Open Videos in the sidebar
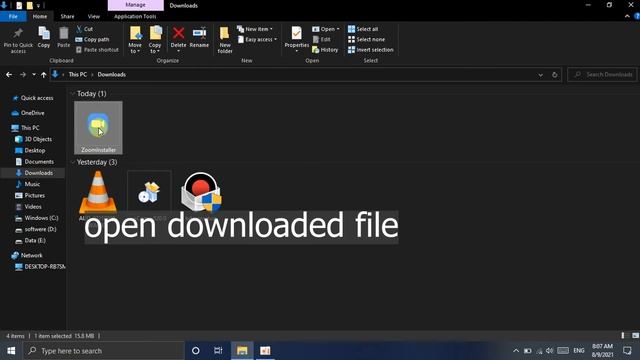 tap(28, 207)
